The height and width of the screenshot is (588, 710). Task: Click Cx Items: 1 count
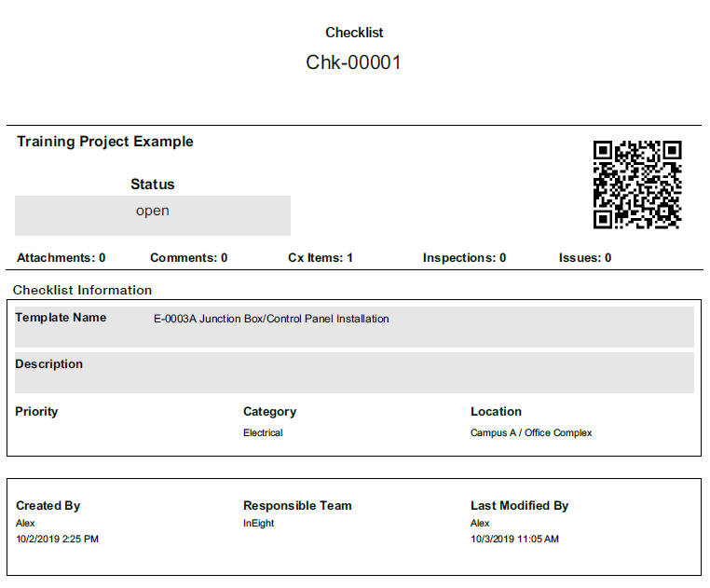(x=321, y=258)
